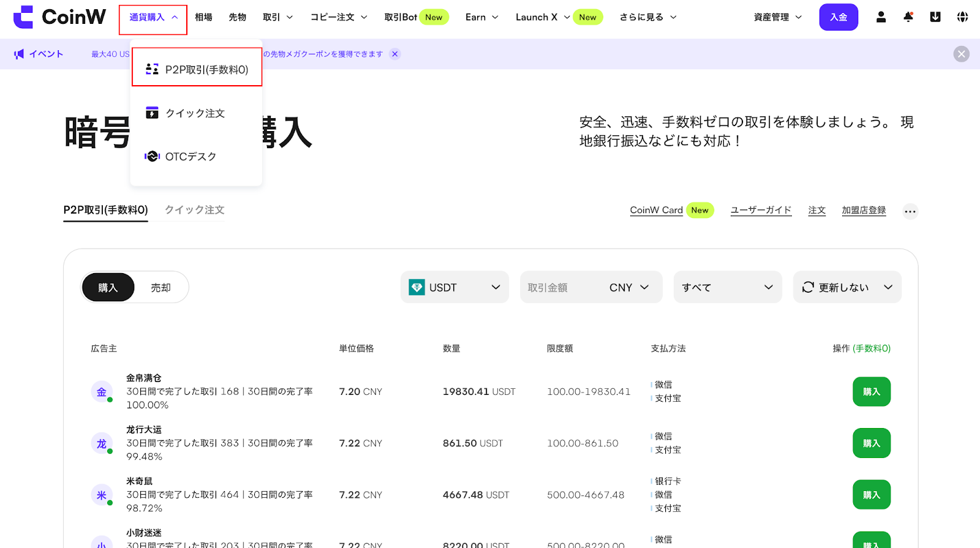The height and width of the screenshot is (548, 980).
Task: Expand the さらに見る nav dropdown
Action: [648, 17]
